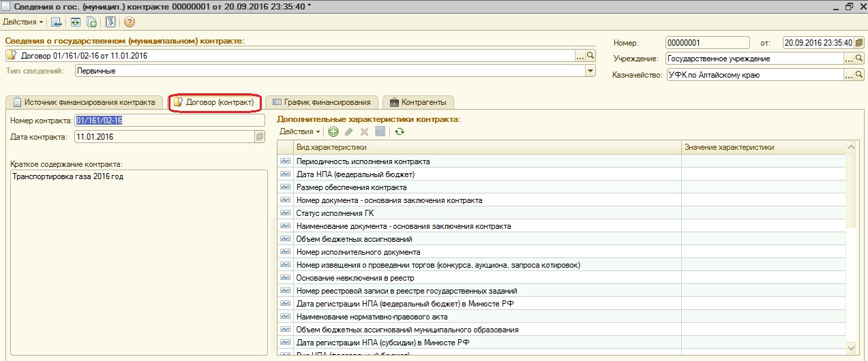Open calendar for Дата контракта field

259,137
